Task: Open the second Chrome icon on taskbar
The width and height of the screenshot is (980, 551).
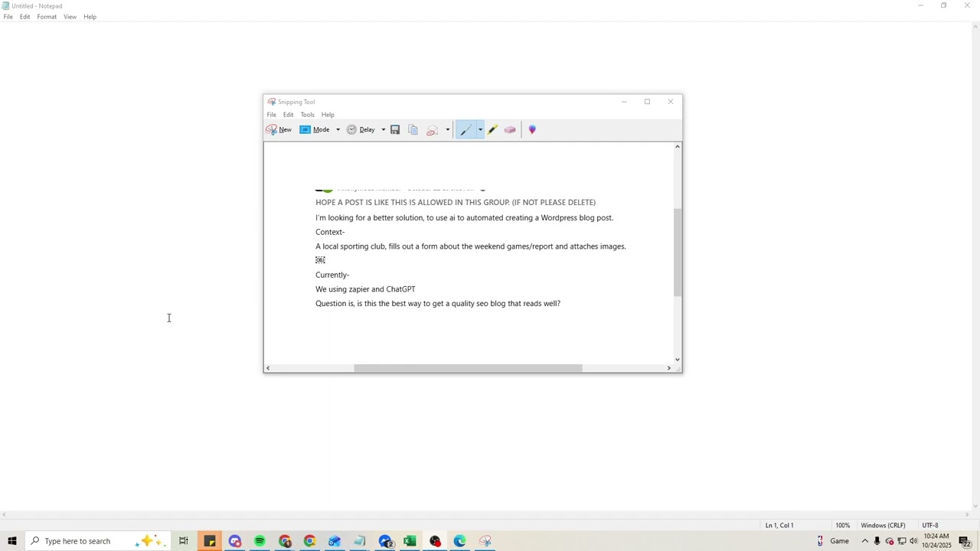Action: tap(309, 541)
